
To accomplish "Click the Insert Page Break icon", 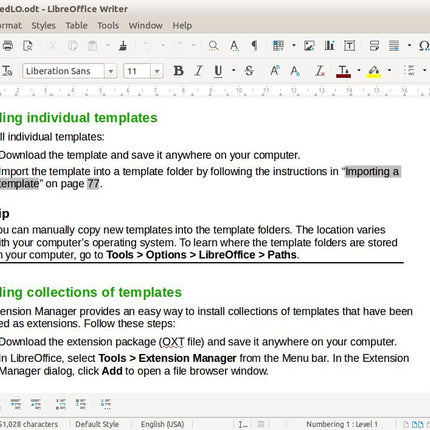I will click(374, 45).
